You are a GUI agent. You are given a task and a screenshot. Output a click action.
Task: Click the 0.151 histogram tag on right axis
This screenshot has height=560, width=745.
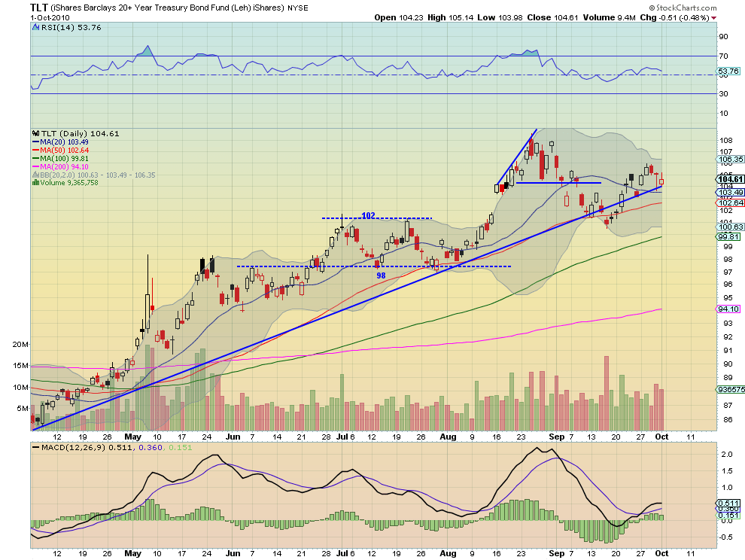(728, 516)
